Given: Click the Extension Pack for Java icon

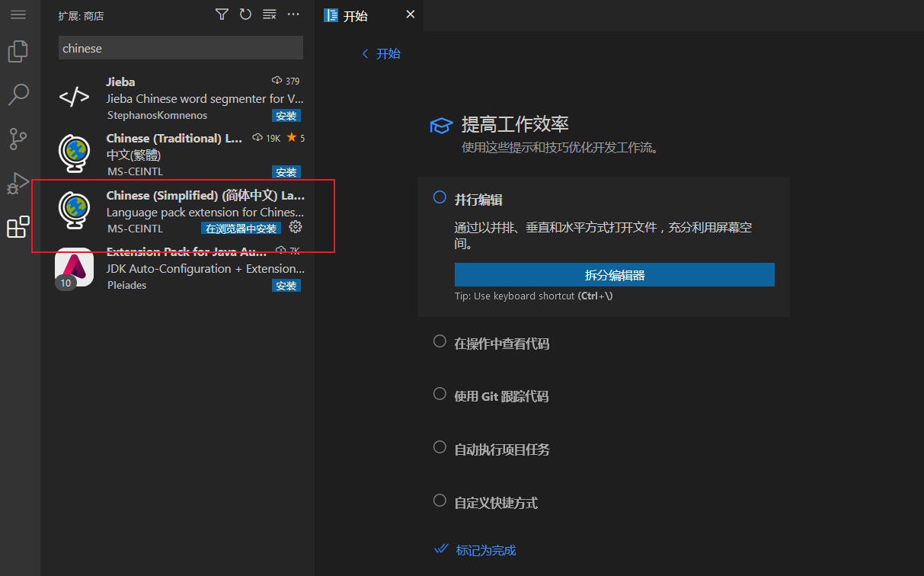Looking at the screenshot, I should pos(74,266).
